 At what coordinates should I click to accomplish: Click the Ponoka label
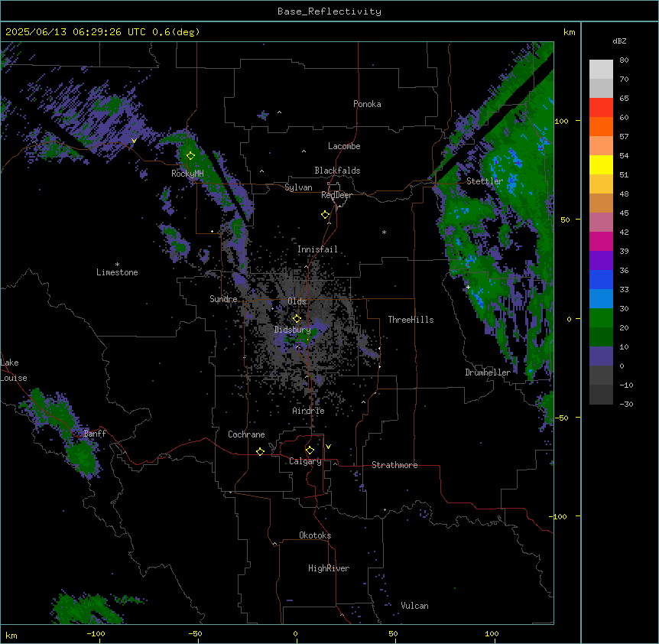[367, 104]
